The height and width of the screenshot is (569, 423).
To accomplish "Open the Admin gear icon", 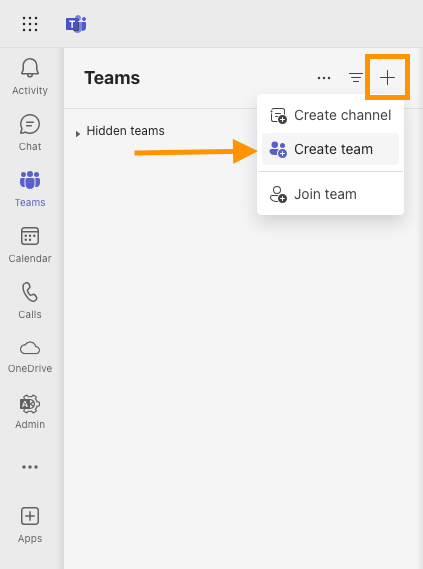I will pyautogui.click(x=30, y=404).
